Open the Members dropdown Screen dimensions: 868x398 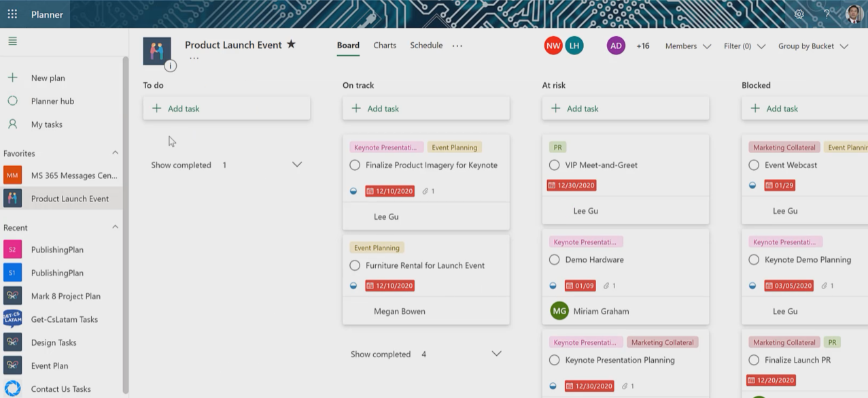pyautogui.click(x=688, y=46)
